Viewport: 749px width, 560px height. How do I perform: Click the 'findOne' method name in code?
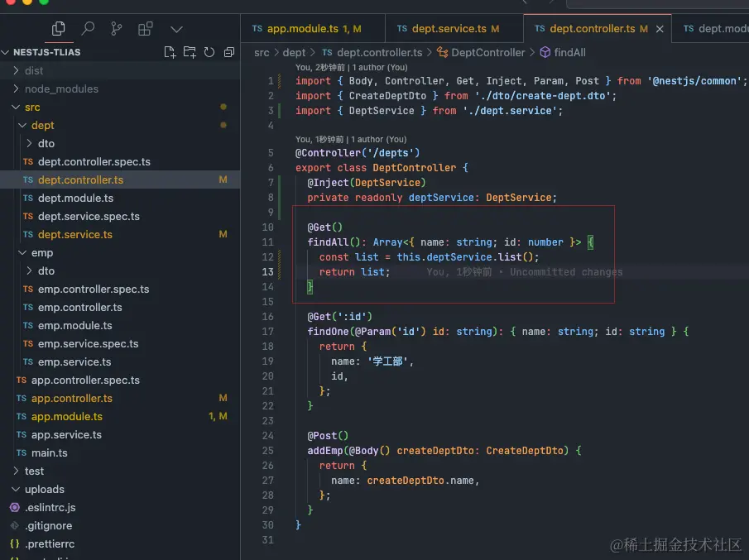click(329, 332)
